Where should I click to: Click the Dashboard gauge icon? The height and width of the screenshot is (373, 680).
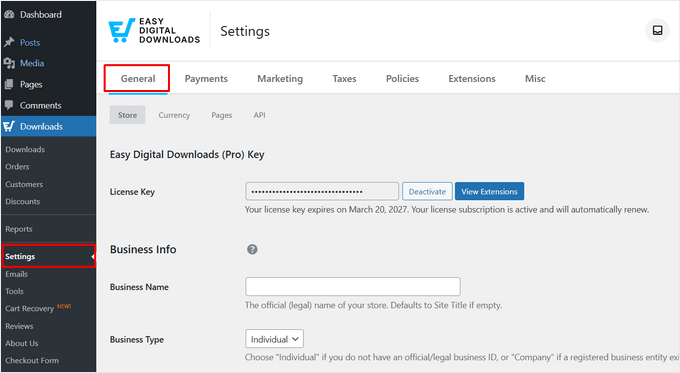(x=9, y=14)
